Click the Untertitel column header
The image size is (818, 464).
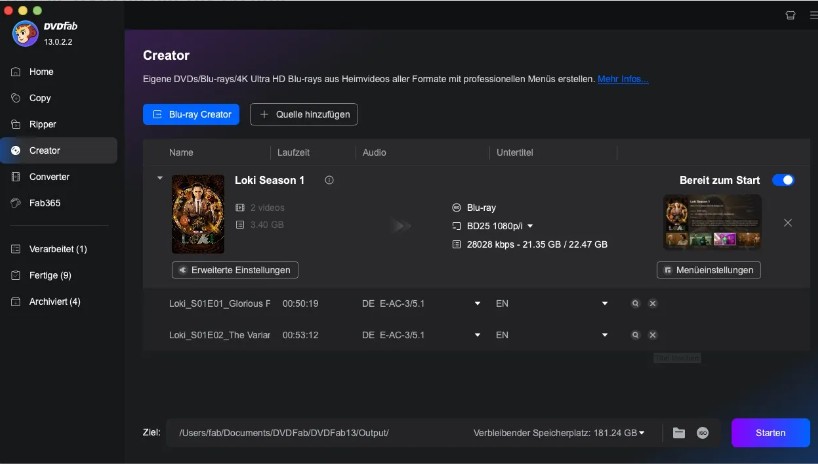click(514, 152)
